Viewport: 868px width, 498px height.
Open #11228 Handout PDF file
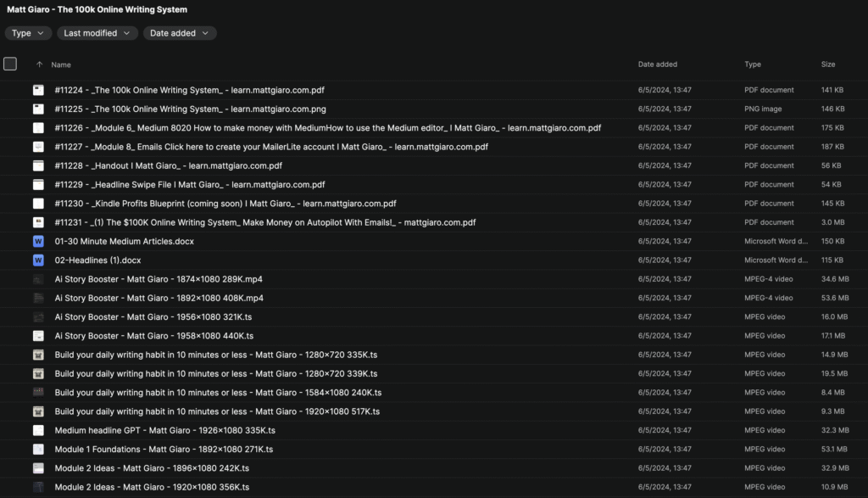coord(168,165)
